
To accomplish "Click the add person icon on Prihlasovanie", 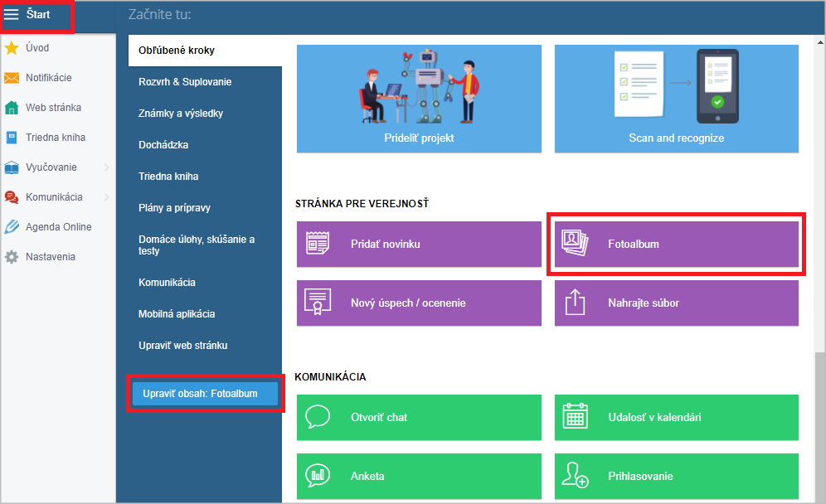I will tap(575, 475).
